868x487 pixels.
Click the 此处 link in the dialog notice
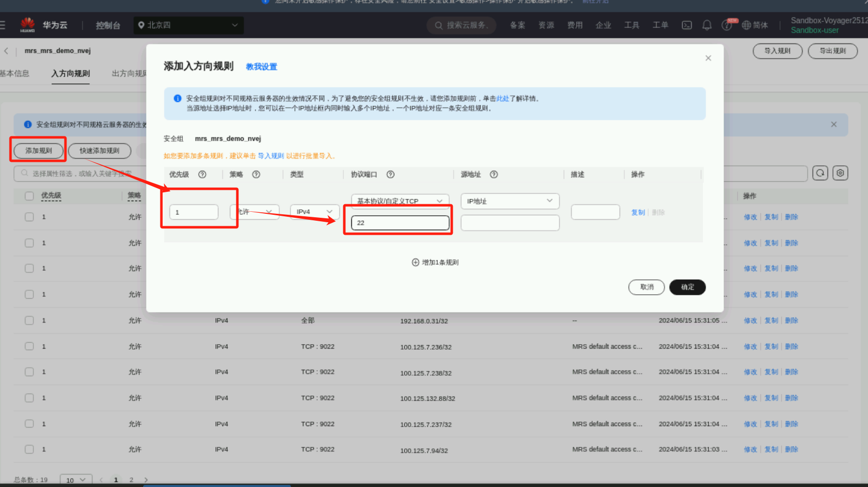click(x=502, y=98)
